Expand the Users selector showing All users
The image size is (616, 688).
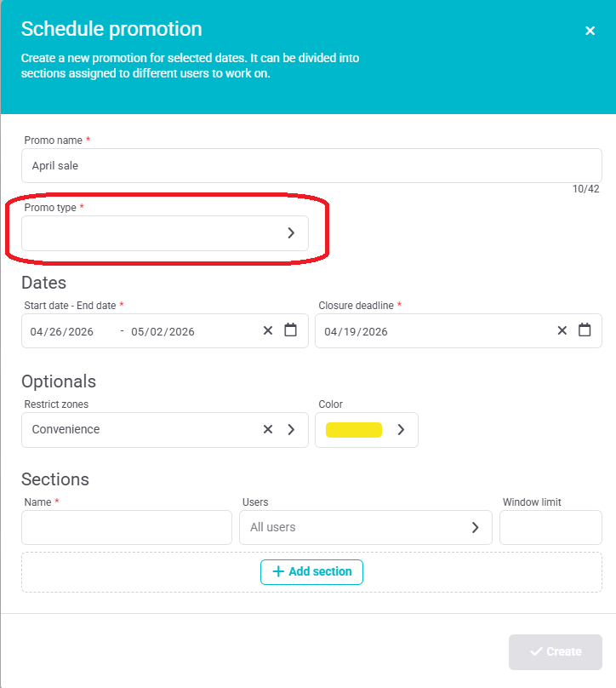pyautogui.click(x=475, y=528)
